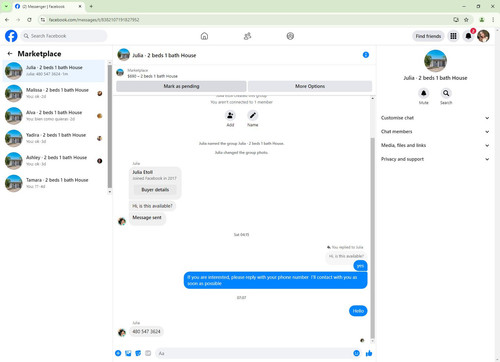Open the grid Menu icon
The image size is (500, 362).
(453, 36)
